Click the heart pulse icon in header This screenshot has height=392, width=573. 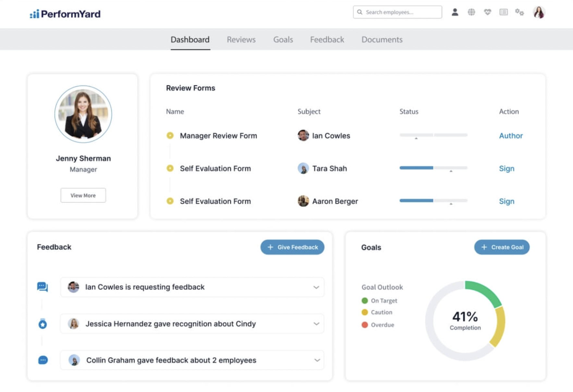pos(487,12)
